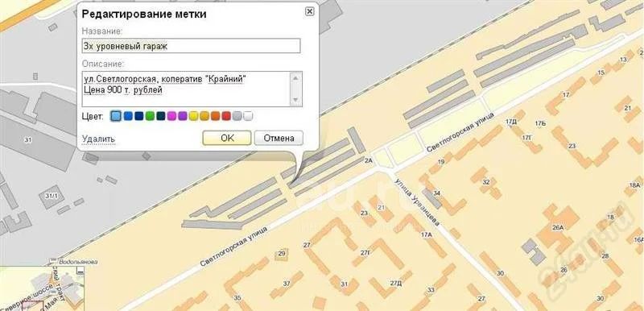Select the dark navy blue color swatch
The image size is (644, 311).
click(138, 116)
